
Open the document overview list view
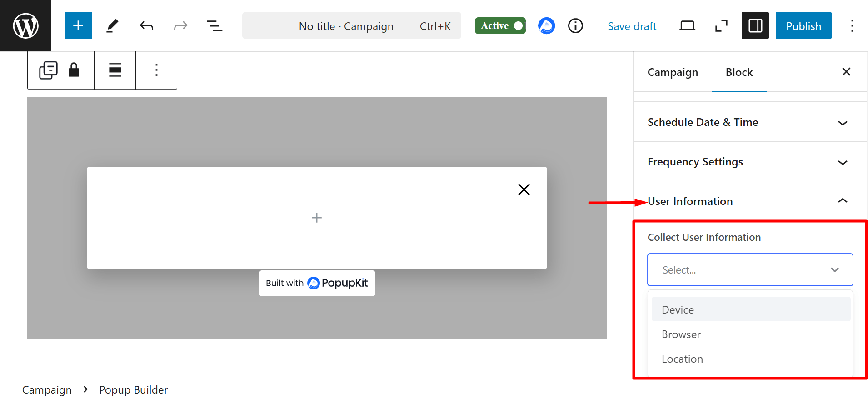tap(215, 26)
